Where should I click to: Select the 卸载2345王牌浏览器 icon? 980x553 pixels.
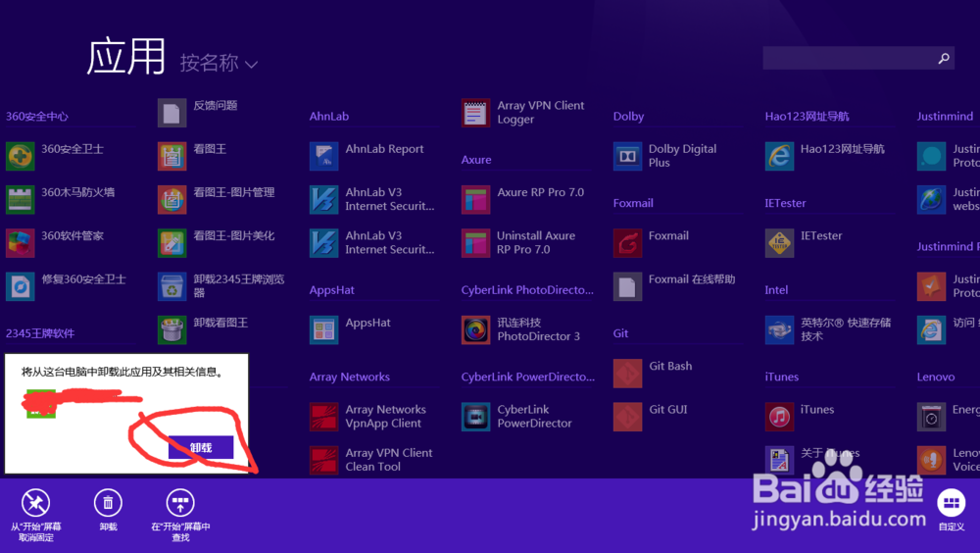(171, 286)
